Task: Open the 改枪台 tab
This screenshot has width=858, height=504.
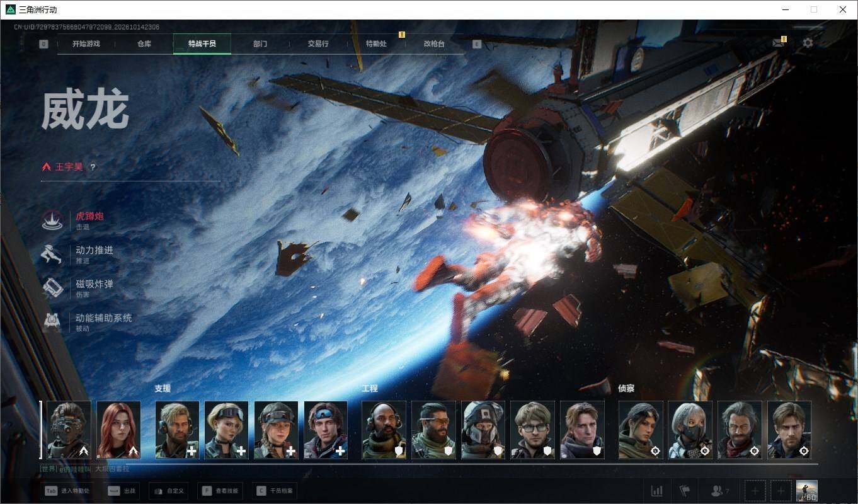Action: point(434,44)
